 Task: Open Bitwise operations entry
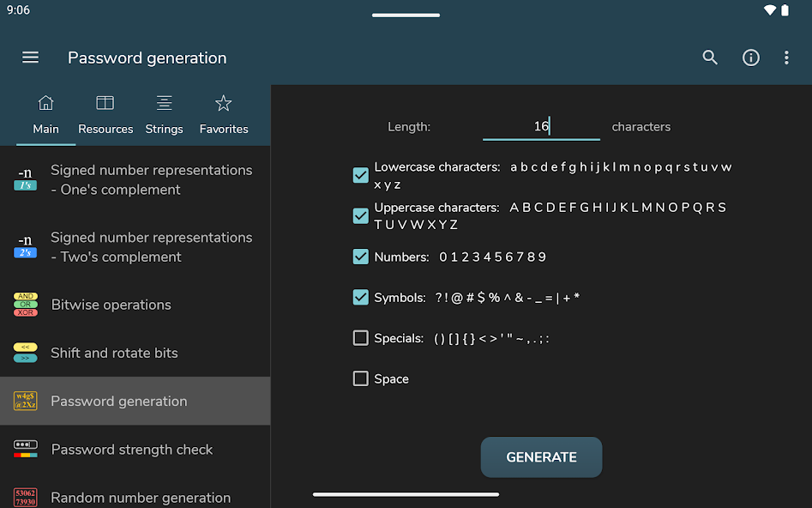[135, 305]
